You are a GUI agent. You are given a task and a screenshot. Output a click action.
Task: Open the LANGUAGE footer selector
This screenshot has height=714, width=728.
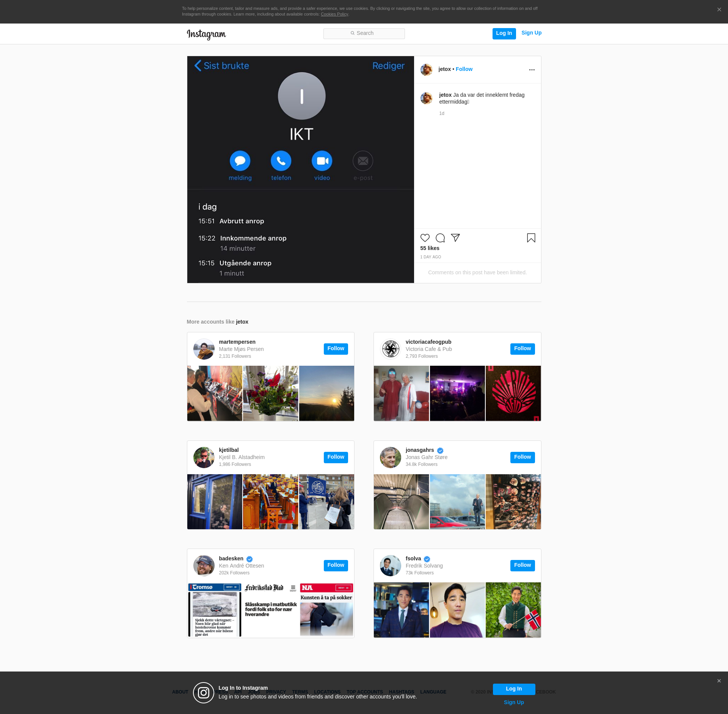click(433, 692)
